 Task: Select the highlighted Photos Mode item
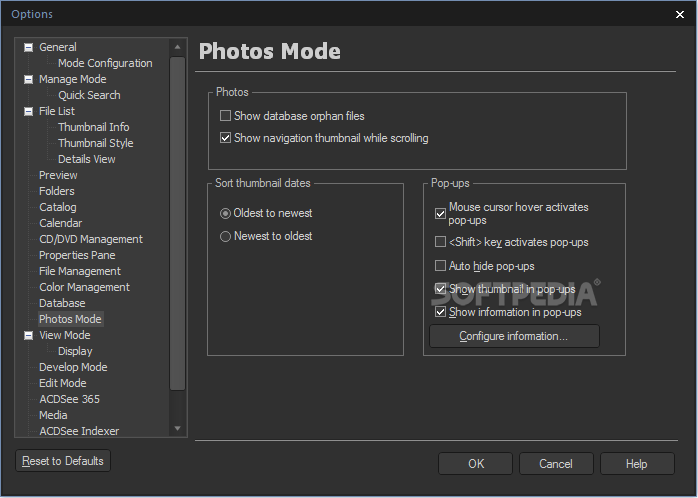click(x=70, y=320)
